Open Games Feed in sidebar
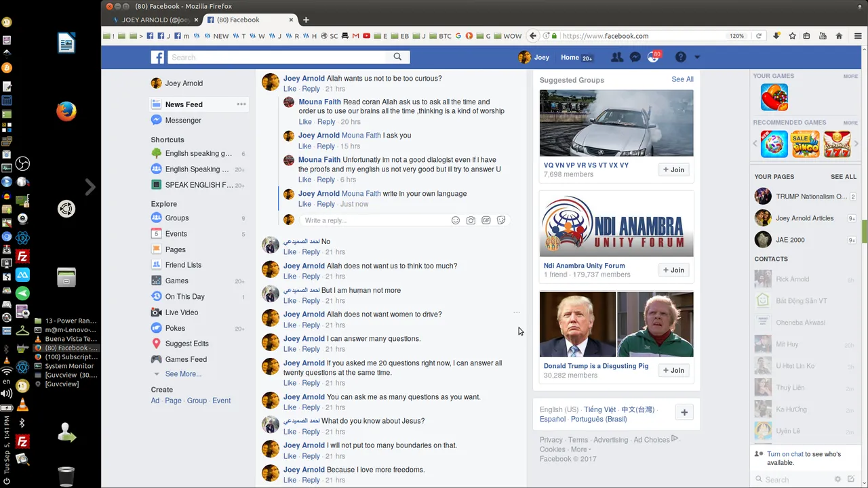This screenshot has height=488, width=868. click(x=186, y=359)
